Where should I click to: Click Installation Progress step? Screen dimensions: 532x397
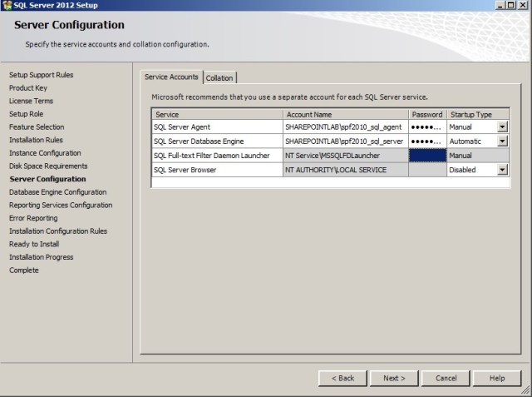(x=41, y=257)
